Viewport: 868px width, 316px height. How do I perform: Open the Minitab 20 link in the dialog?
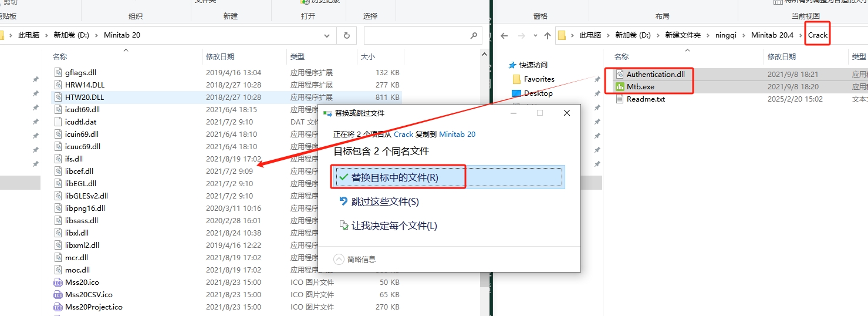(457, 134)
